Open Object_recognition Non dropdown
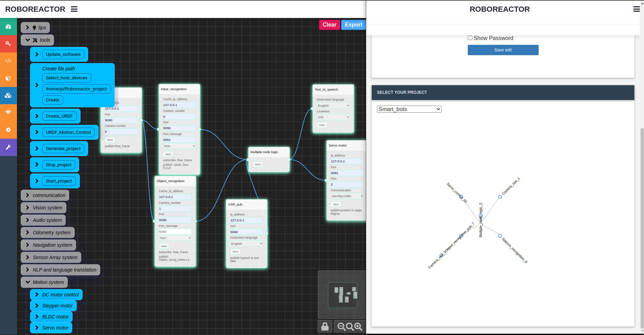The height and width of the screenshot is (335, 644). [x=175, y=238]
